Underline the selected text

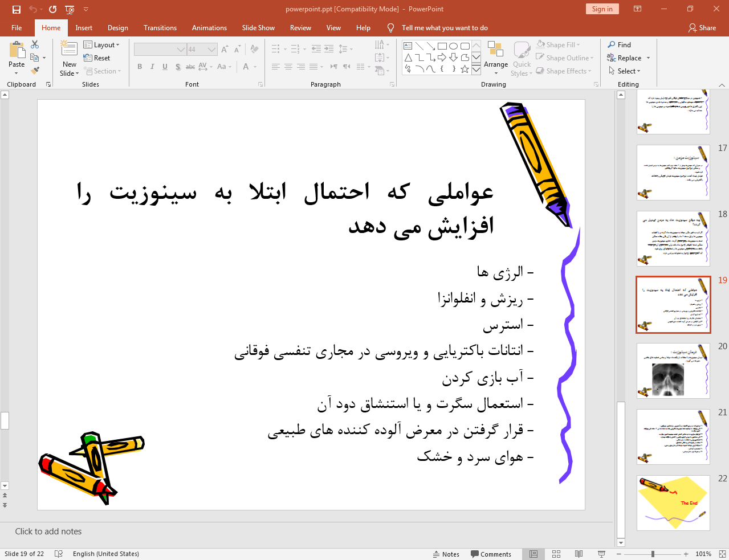(164, 67)
